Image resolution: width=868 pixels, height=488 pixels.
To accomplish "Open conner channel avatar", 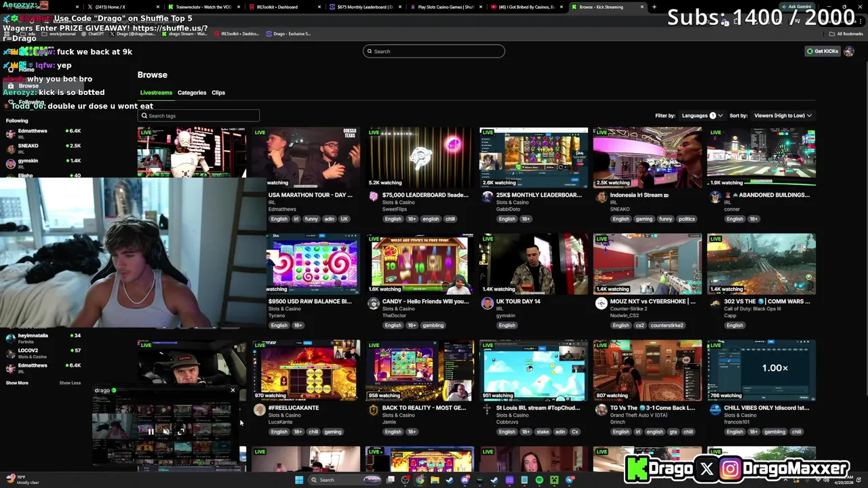I will [715, 197].
